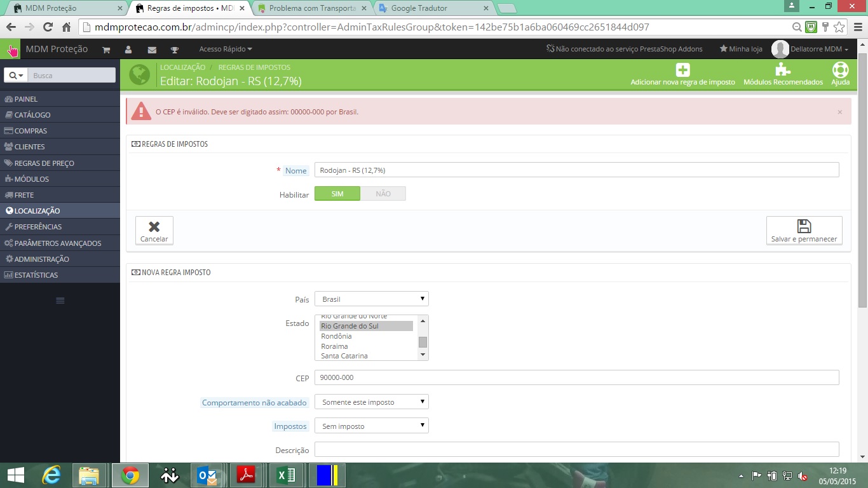Open REGRAS DE PREÇO in sidebar
868x488 pixels.
pos(60,163)
